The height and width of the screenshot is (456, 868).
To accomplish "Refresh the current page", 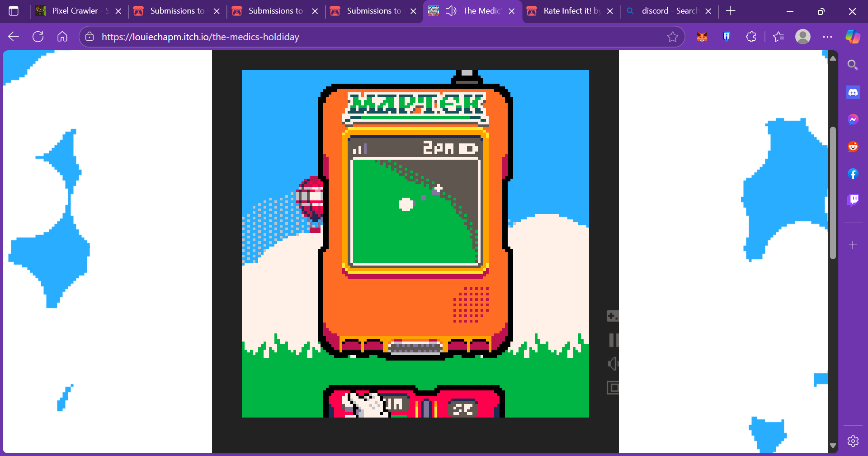I will click(x=38, y=37).
